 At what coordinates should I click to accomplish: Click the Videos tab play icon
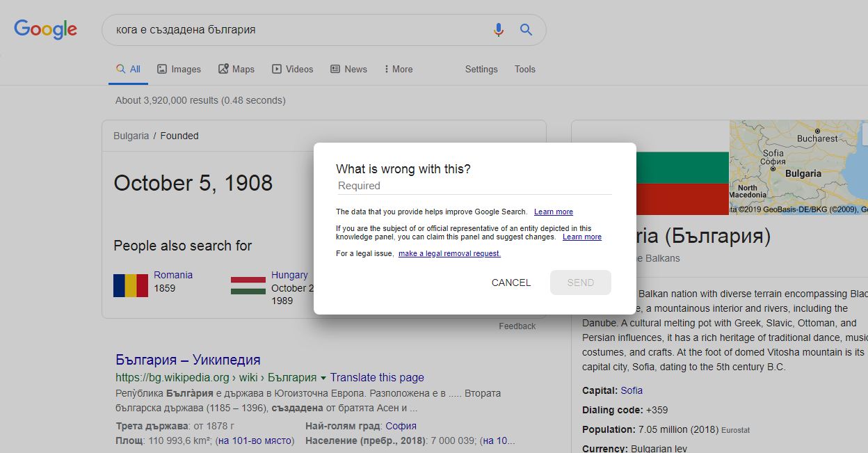tap(277, 69)
